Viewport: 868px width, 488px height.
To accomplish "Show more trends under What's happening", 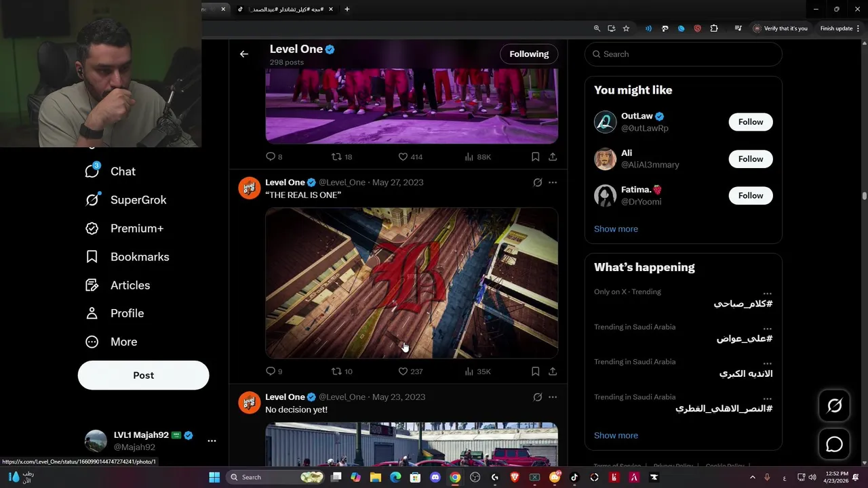I will (616, 436).
